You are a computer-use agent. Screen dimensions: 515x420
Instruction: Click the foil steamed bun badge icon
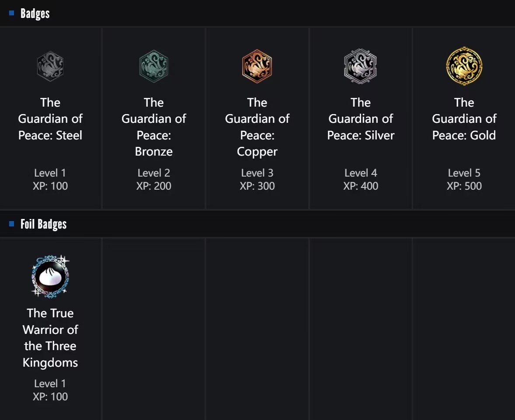[50, 276]
